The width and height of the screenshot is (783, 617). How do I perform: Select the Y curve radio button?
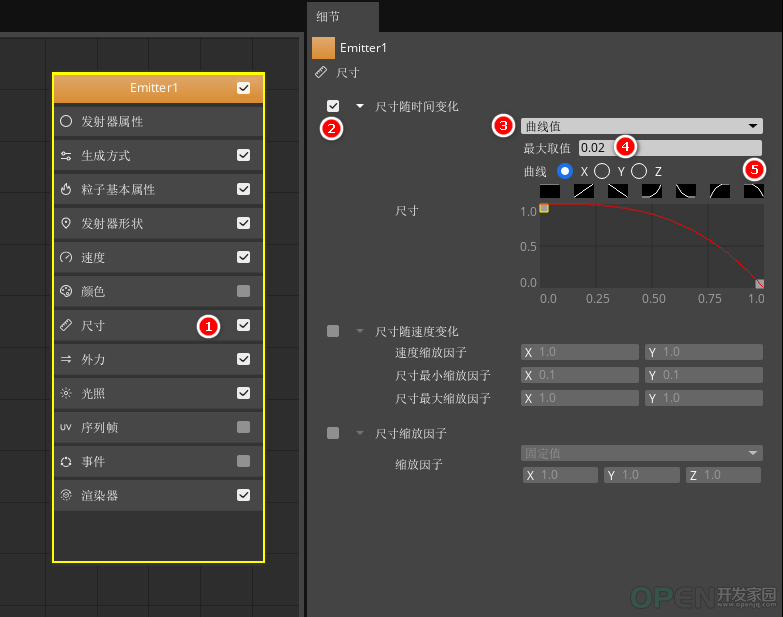tap(602, 171)
